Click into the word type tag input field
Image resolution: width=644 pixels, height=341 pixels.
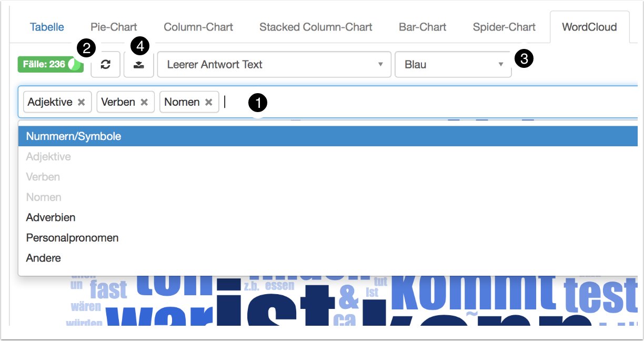pyautogui.click(x=421, y=102)
